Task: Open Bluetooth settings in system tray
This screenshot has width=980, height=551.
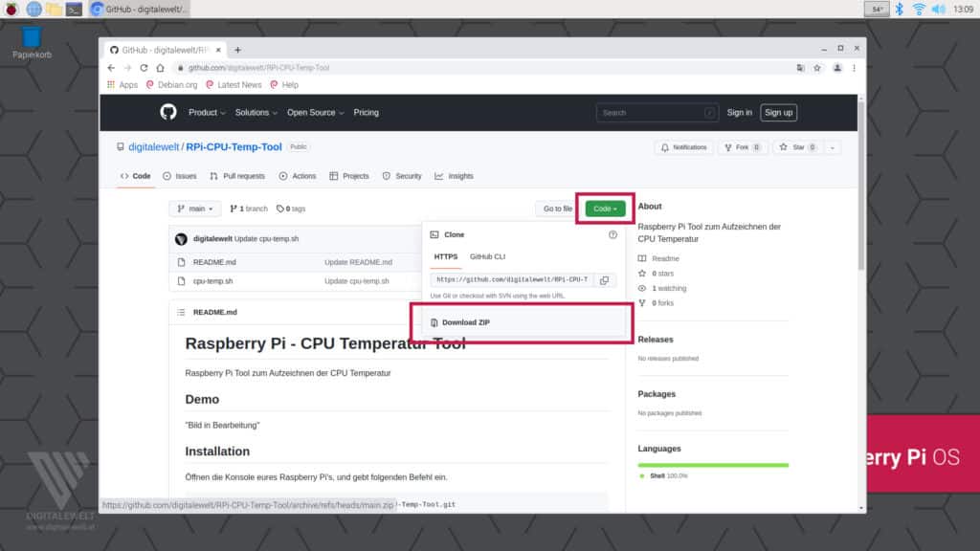Action: (899, 9)
